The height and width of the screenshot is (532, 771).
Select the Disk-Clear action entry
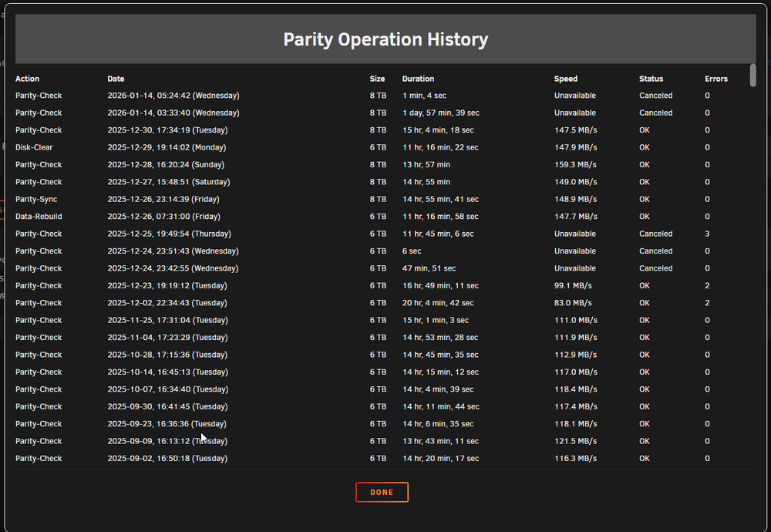34,147
